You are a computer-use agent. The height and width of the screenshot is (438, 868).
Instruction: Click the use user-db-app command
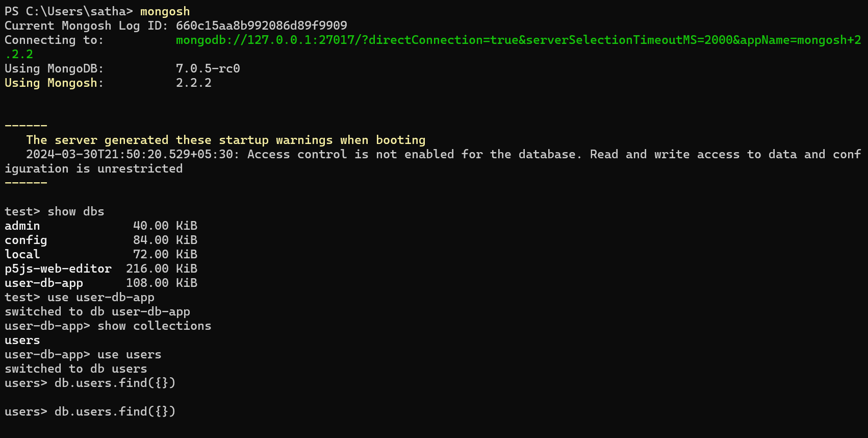click(x=100, y=298)
